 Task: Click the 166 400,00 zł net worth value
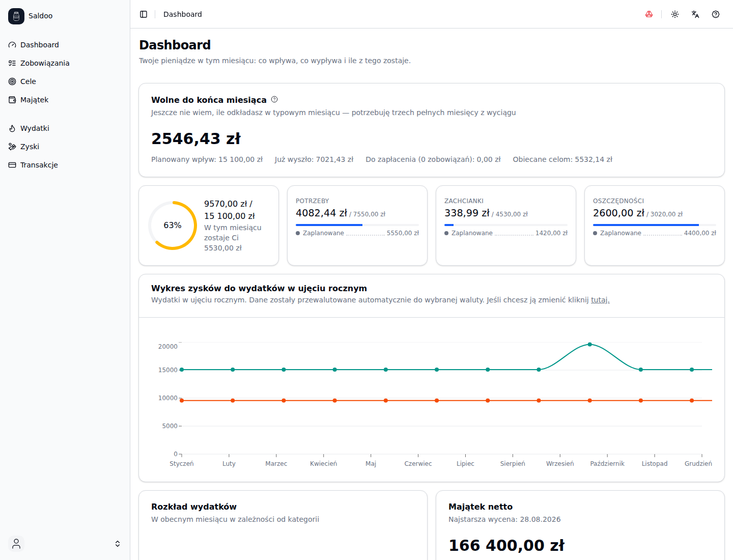coord(506,545)
